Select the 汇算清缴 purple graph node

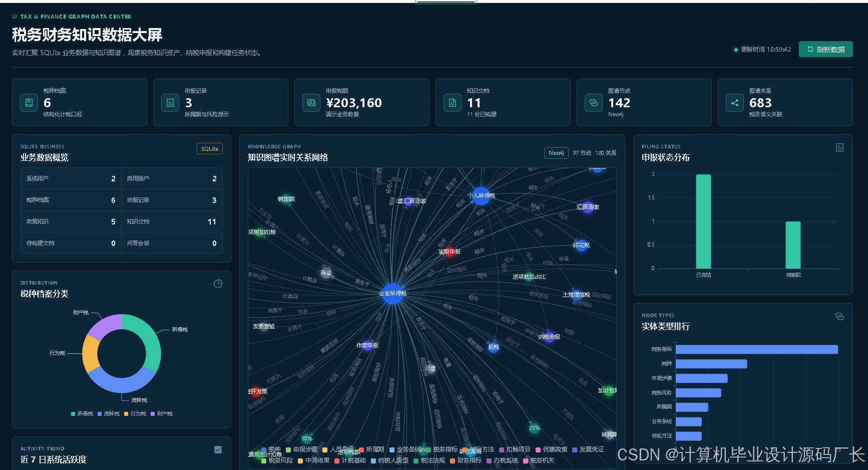point(588,207)
